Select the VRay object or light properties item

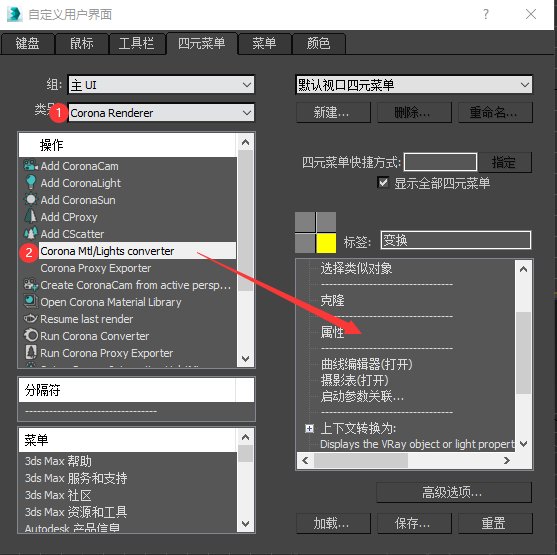[x=417, y=444]
